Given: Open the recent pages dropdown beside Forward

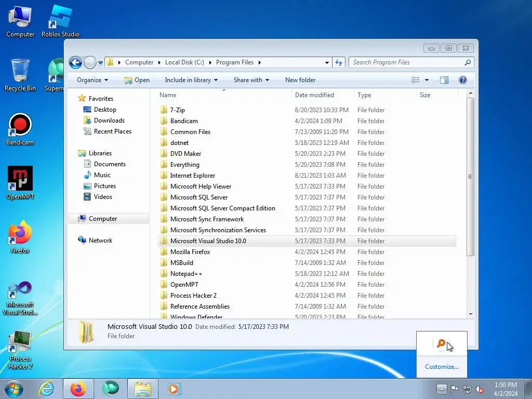Looking at the screenshot, I should 100,63.
